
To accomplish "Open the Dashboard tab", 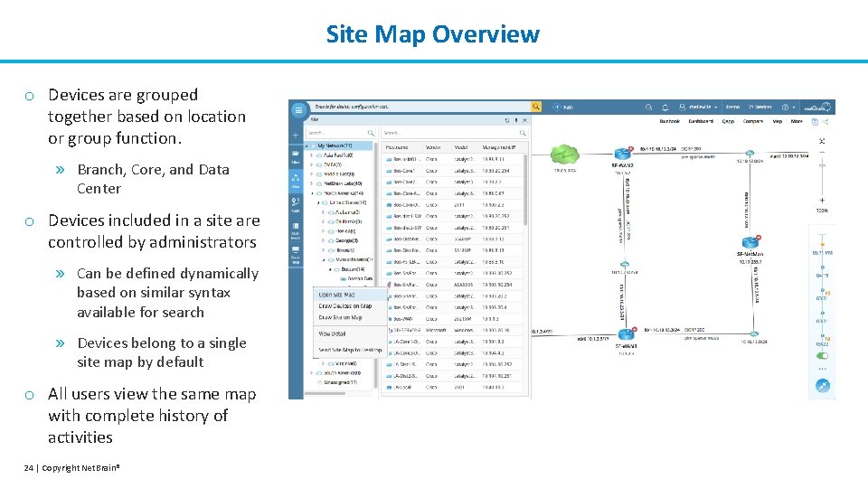I will tap(701, 121).
